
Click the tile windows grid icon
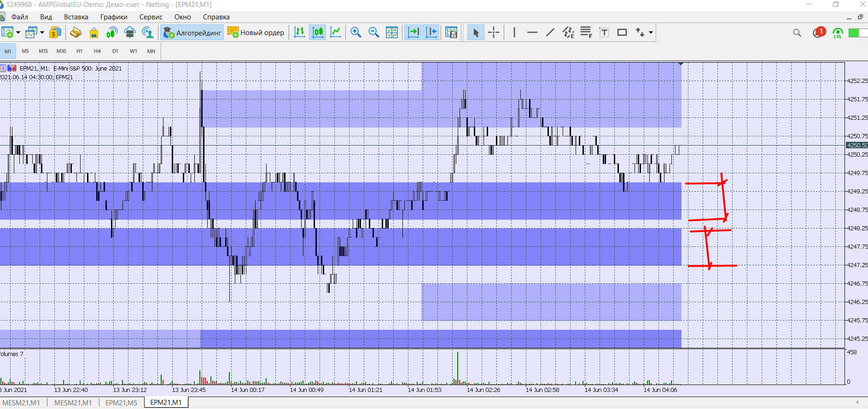[x=392, y=32]
